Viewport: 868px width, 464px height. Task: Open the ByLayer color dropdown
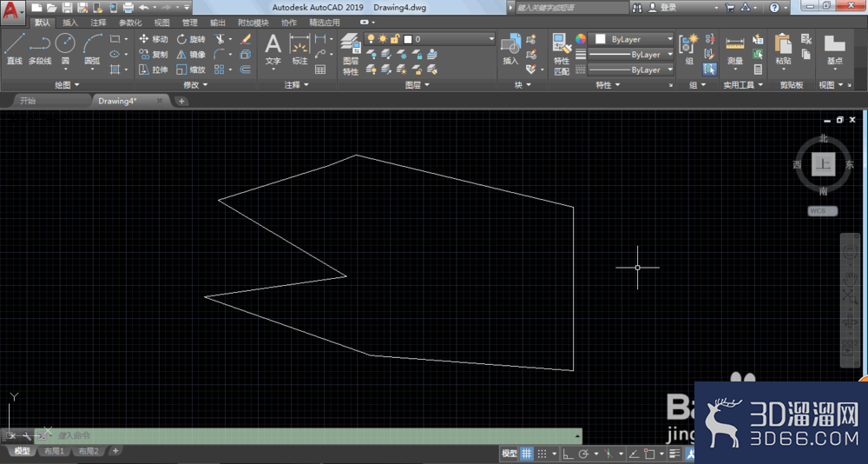(x=631, y=39)
